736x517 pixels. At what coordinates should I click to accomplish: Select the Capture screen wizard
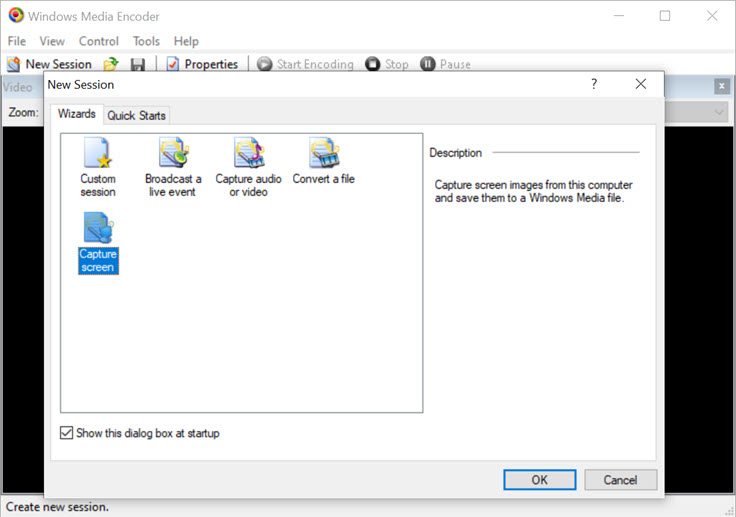click(98, 243)
